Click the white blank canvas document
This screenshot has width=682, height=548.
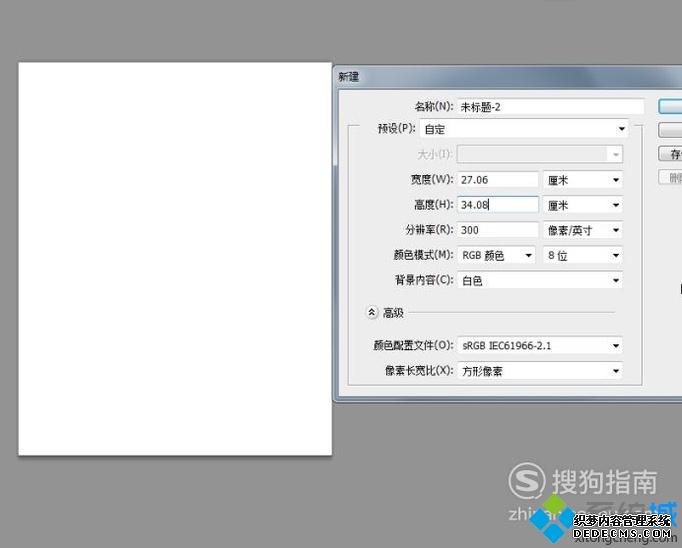pos(175,259)
